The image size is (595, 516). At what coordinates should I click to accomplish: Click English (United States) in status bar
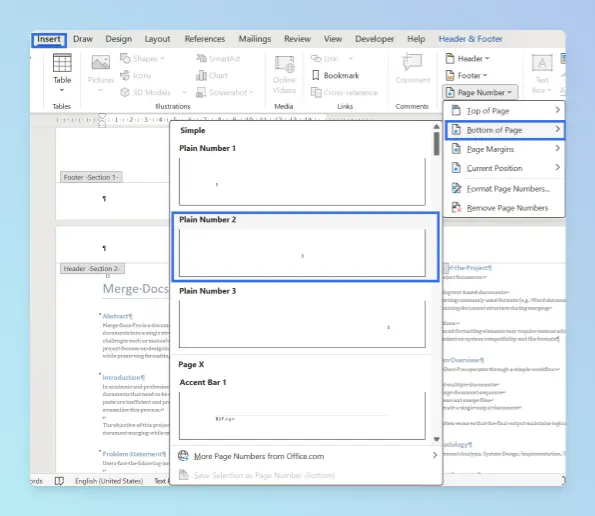[x=109, y=481]
